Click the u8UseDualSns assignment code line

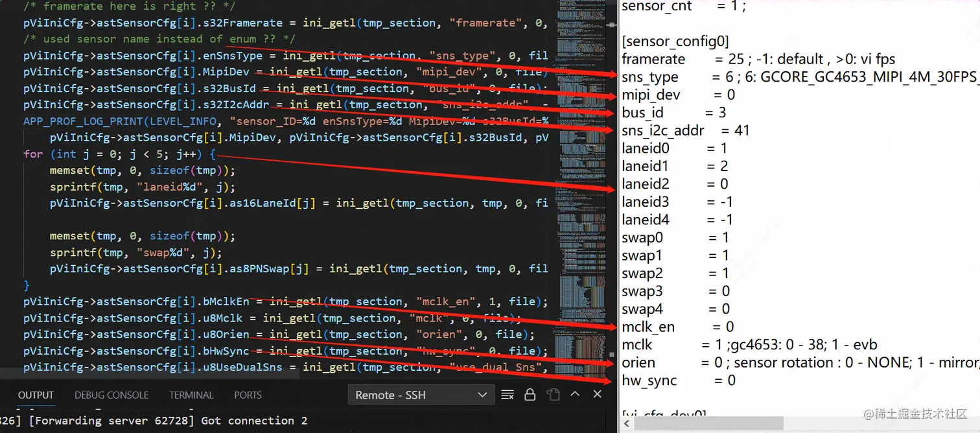[286, 368]
